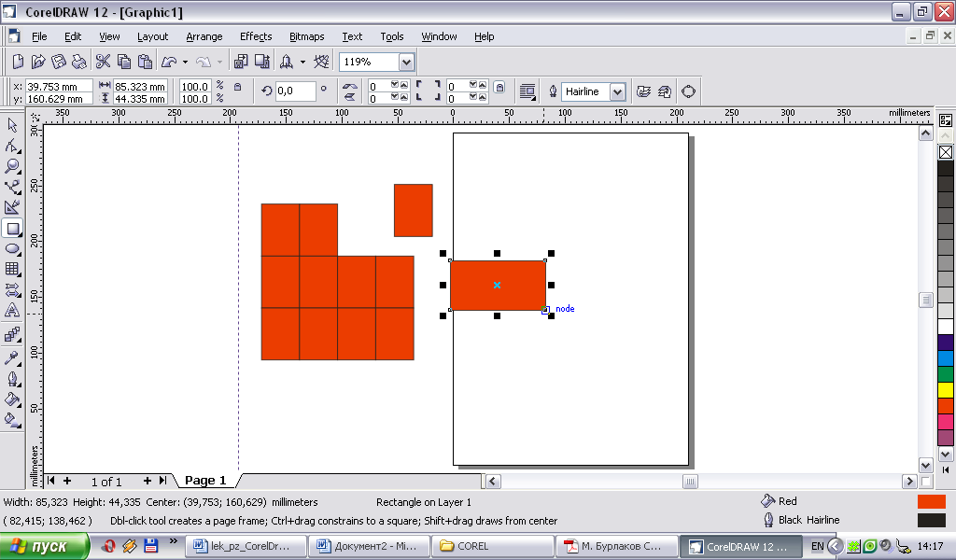Select the Shape tool
Image resolution: width=956 pixels, height=560 pixels.
pos(12,146)
